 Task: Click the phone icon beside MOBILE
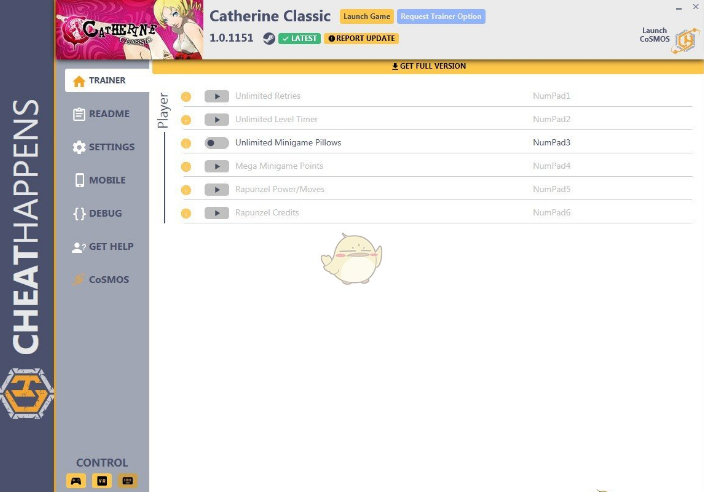(x=79, y=180)
